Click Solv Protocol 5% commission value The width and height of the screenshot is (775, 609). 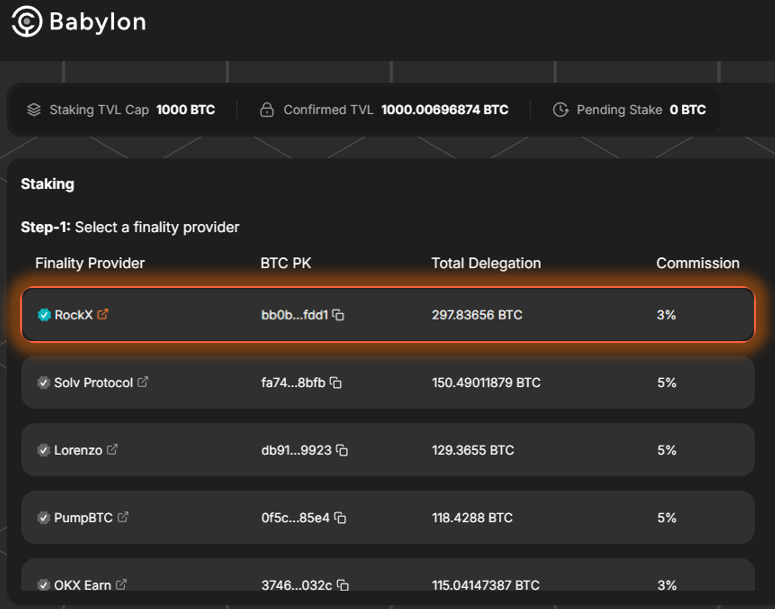[667, 383]
